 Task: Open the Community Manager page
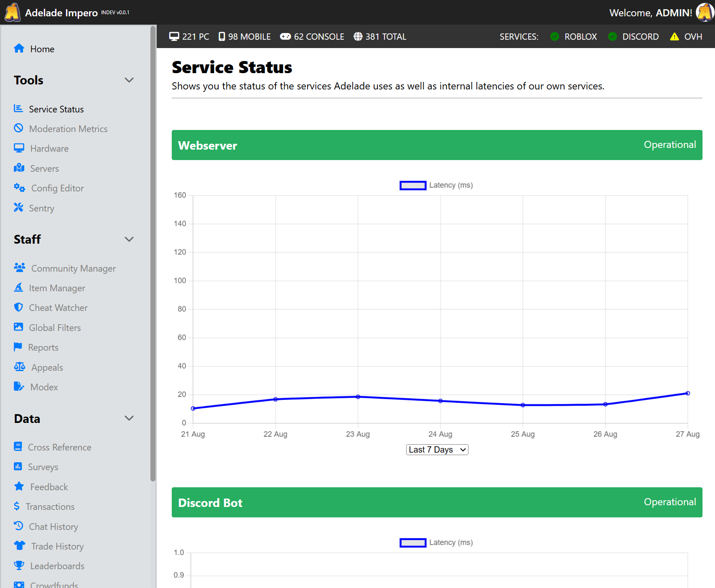[73, 268]
